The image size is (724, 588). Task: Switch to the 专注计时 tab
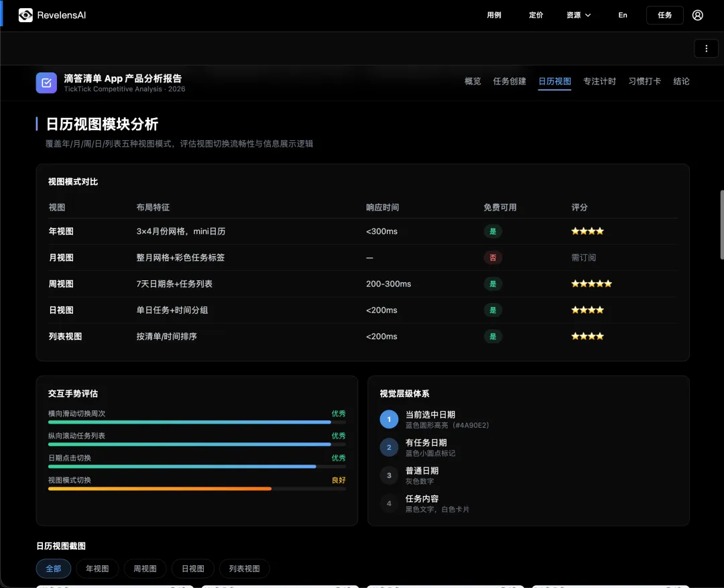click(599, 81)
